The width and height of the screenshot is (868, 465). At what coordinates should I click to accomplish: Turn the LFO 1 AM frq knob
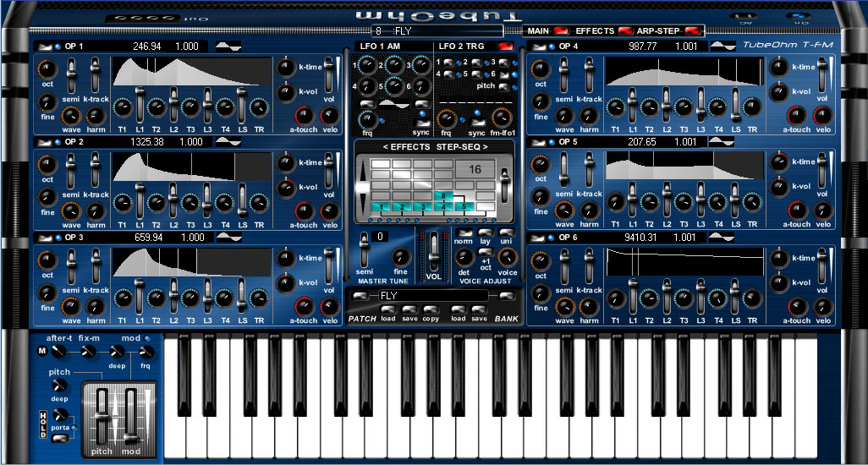367,119
